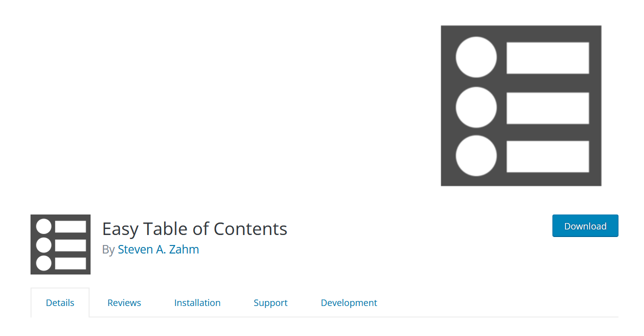Click the bottom white bar of the banner graphic

548,156
